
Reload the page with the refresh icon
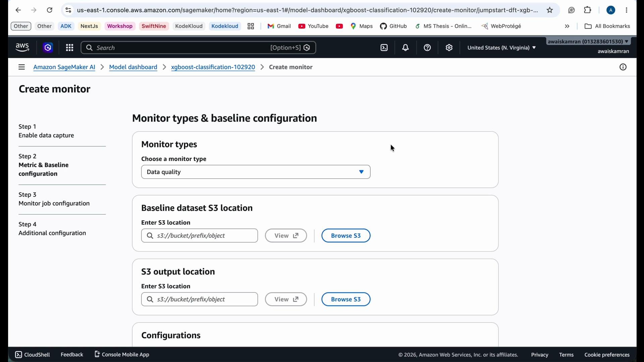tap(50, 10)
